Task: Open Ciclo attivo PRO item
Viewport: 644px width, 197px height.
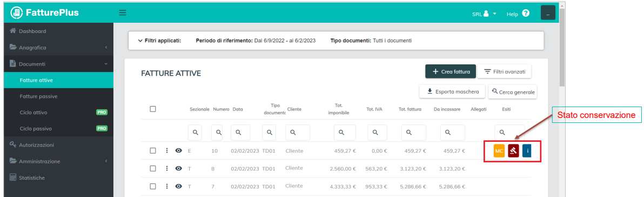Action: (58, 112)
